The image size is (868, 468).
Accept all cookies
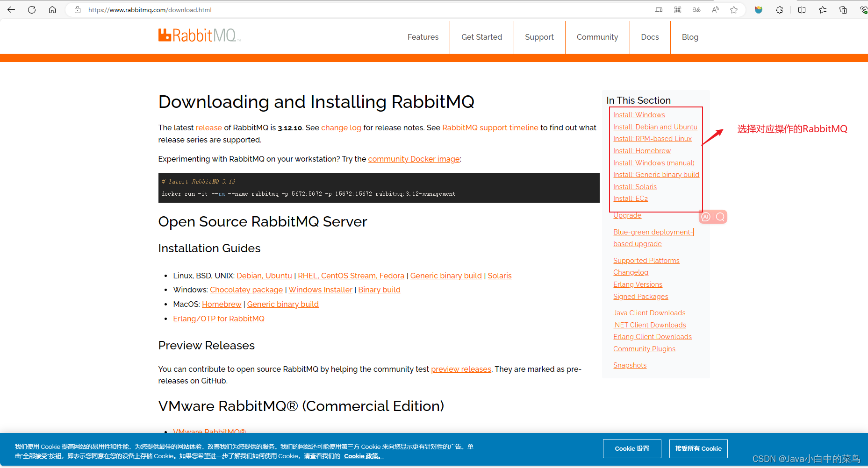(x=698, y=448)
